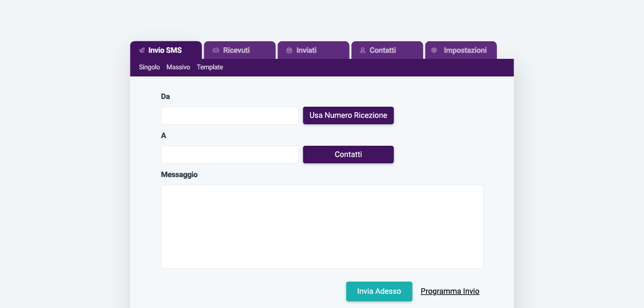This screenshot has height=308, width=644.
Task: Select the Invio SMS tab
Action: (165, 50)
